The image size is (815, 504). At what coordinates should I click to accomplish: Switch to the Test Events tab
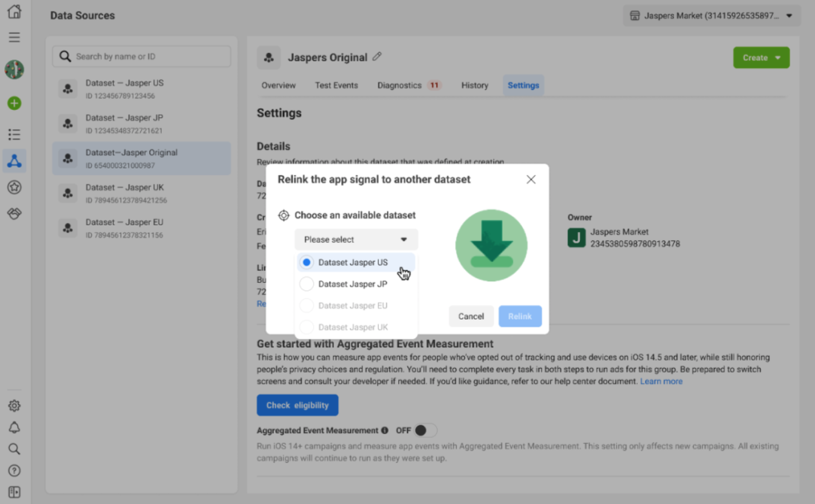[336, 86]
